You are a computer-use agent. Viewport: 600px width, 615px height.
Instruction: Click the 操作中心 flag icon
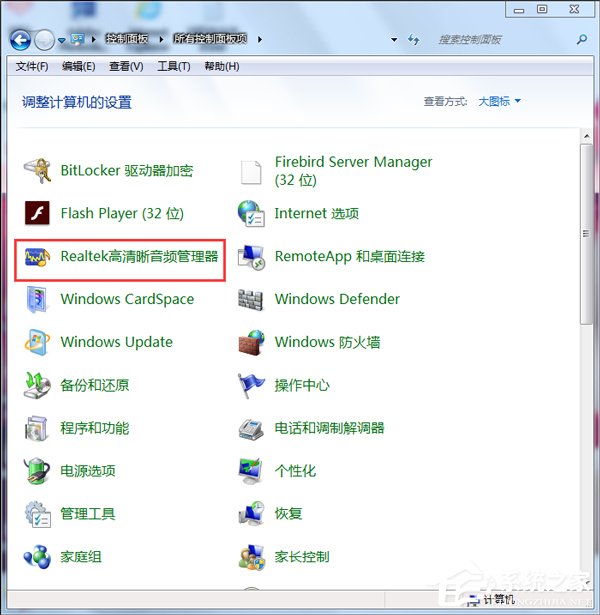251,386
